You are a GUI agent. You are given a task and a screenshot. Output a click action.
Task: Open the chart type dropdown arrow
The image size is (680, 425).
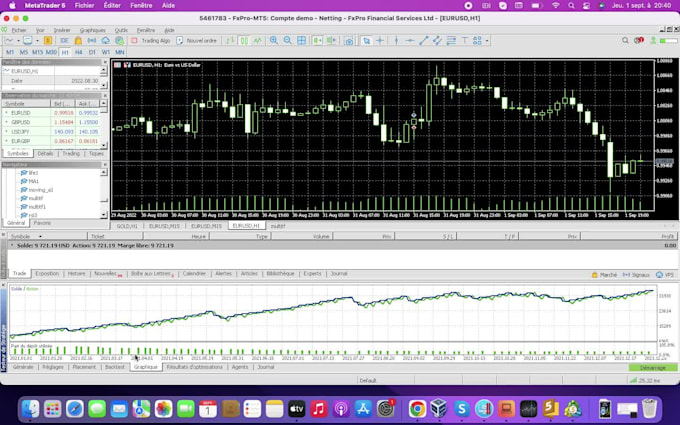pos(18,41)
